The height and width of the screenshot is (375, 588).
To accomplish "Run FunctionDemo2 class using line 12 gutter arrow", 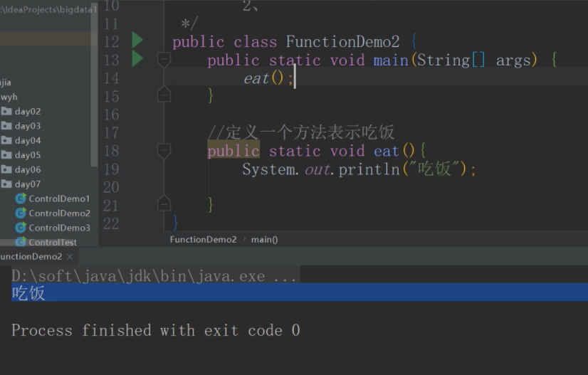I will coord(137,41).
